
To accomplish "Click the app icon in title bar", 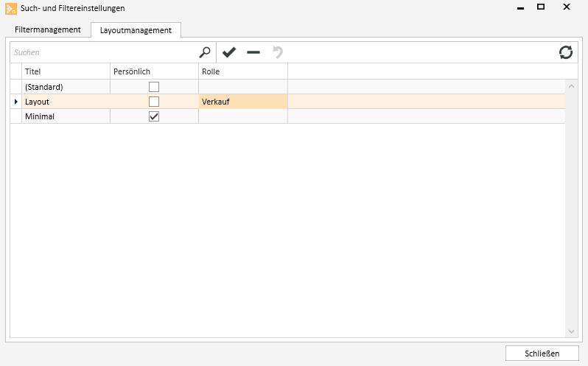I will pos(10,8).
